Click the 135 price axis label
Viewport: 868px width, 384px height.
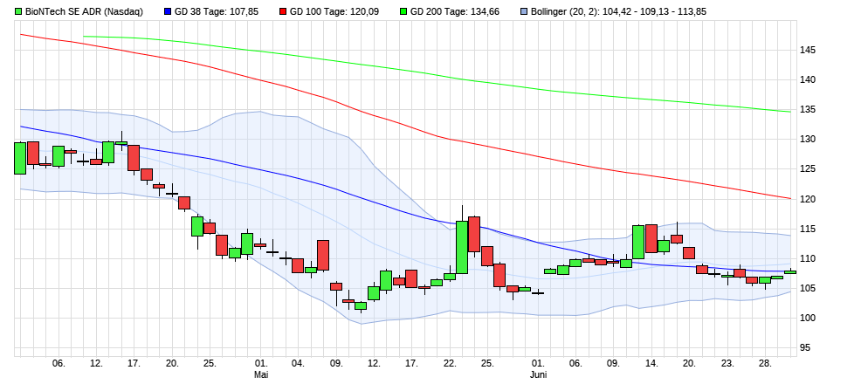(809, 110)
